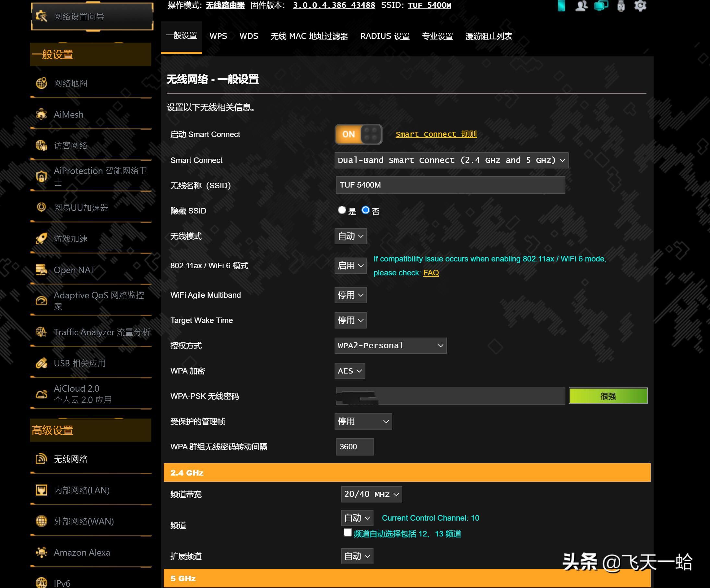This screenshot has width=710, height=588.
Task: Click the 无线路由器 operation mode link
Action: point(225,5)
